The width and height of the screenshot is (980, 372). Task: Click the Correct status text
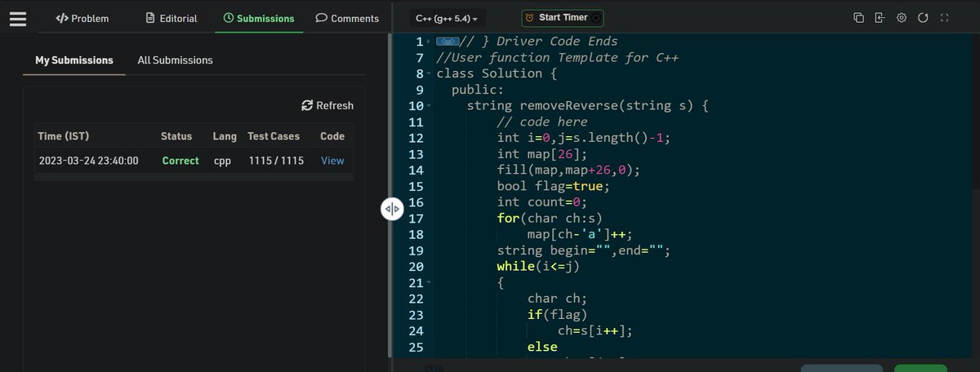180,161
